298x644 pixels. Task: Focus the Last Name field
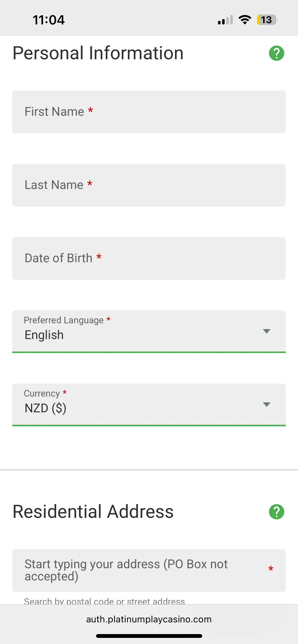pos(149,185)
